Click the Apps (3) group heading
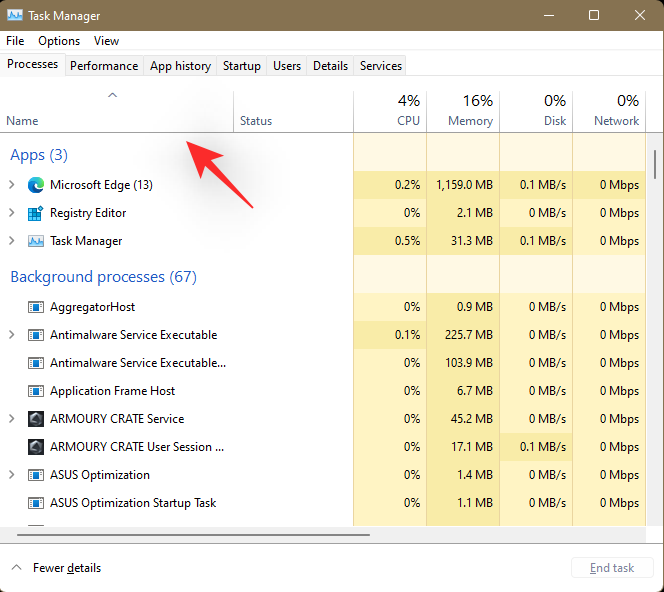Screen dimensions: 664x592 coord(39,155)
